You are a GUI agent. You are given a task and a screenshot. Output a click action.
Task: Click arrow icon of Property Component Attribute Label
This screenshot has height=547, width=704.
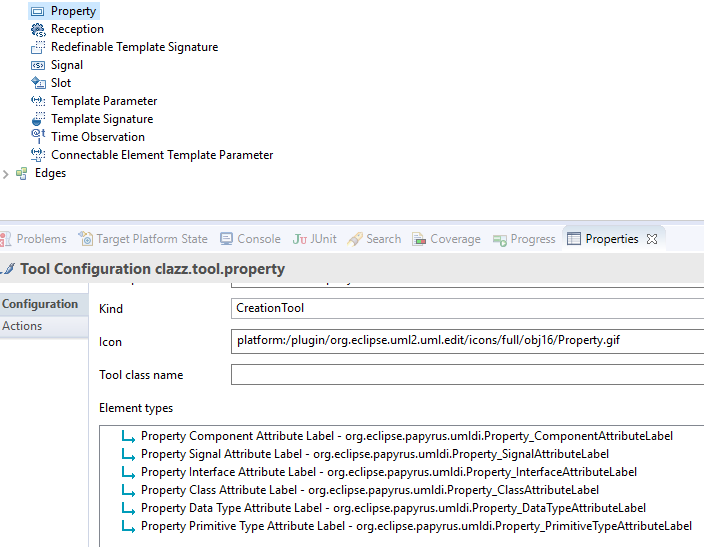click(x=128, y=437)
